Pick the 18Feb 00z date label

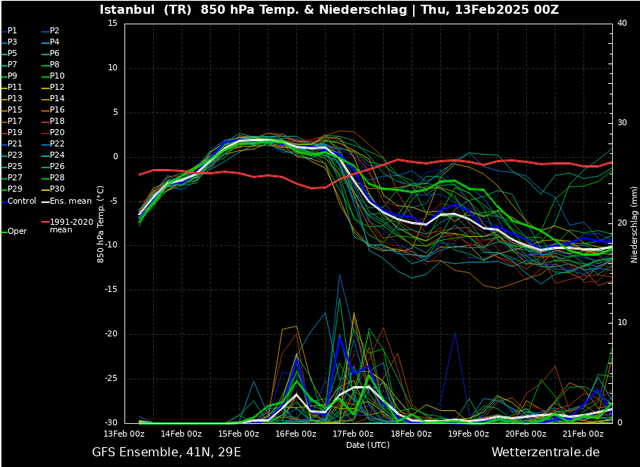click(x=411, y=434)
